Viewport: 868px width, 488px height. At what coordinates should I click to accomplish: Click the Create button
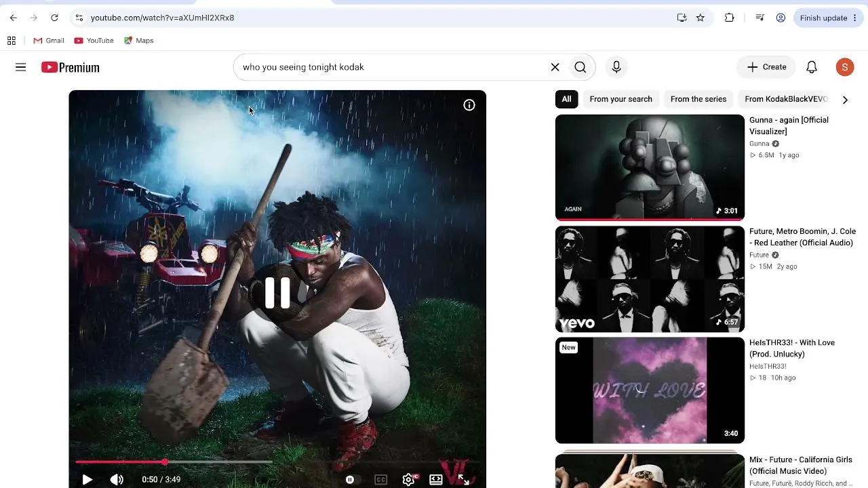(766, 67)
